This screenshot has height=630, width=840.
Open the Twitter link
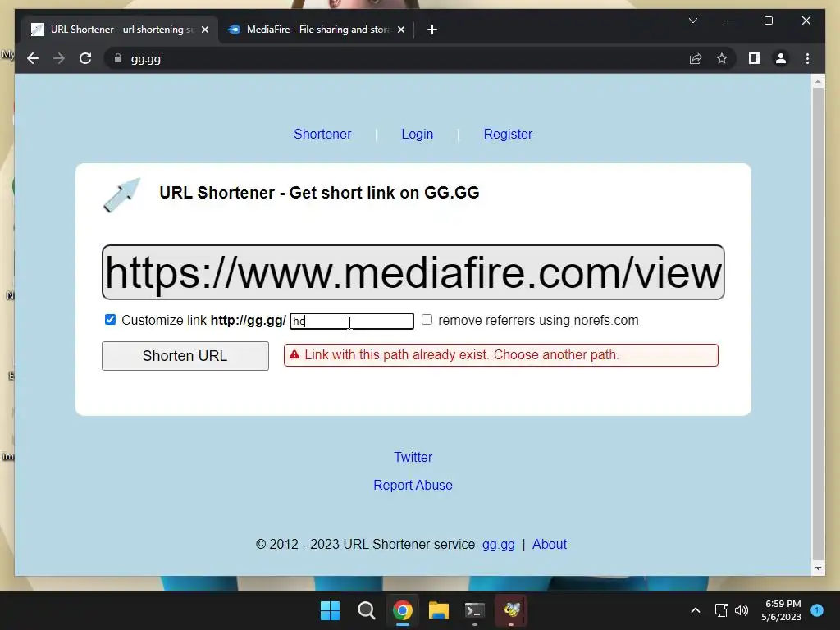click(x=413, y=457)
